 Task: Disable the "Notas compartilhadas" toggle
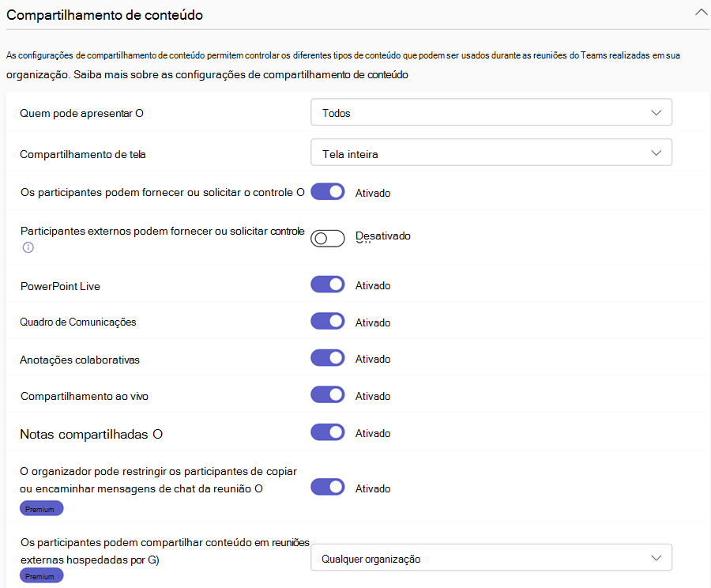327,432
